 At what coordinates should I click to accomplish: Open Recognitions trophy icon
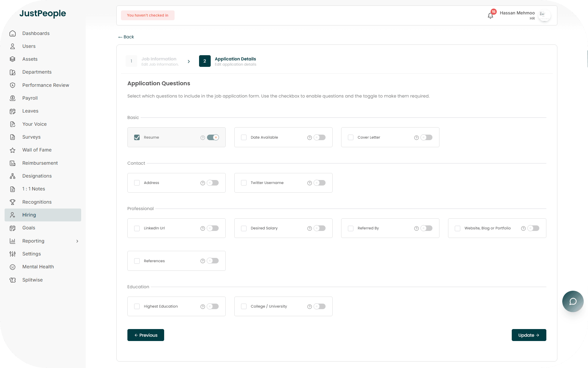click(13, 202)
